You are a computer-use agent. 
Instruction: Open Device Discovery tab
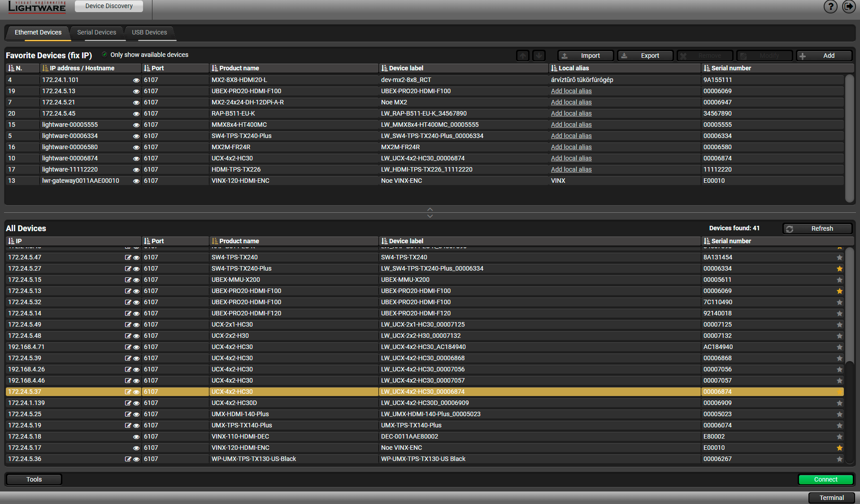click(109, 6)
